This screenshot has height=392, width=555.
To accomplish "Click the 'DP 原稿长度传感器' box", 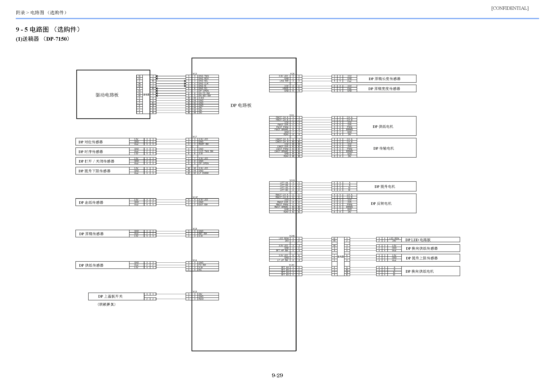I will tap(386, 79).
